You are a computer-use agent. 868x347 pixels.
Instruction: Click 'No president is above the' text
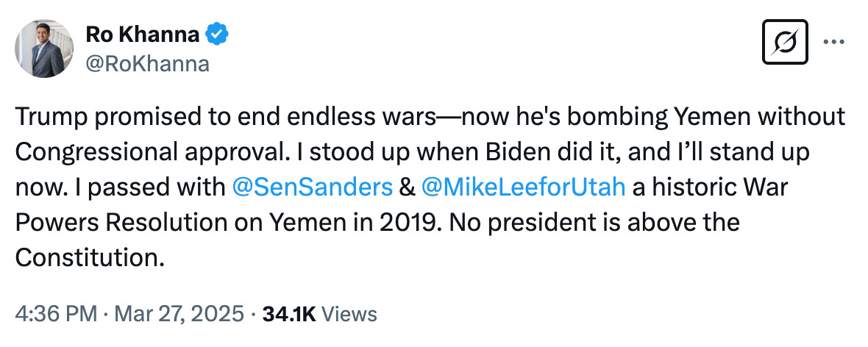[x=593, y=223]
